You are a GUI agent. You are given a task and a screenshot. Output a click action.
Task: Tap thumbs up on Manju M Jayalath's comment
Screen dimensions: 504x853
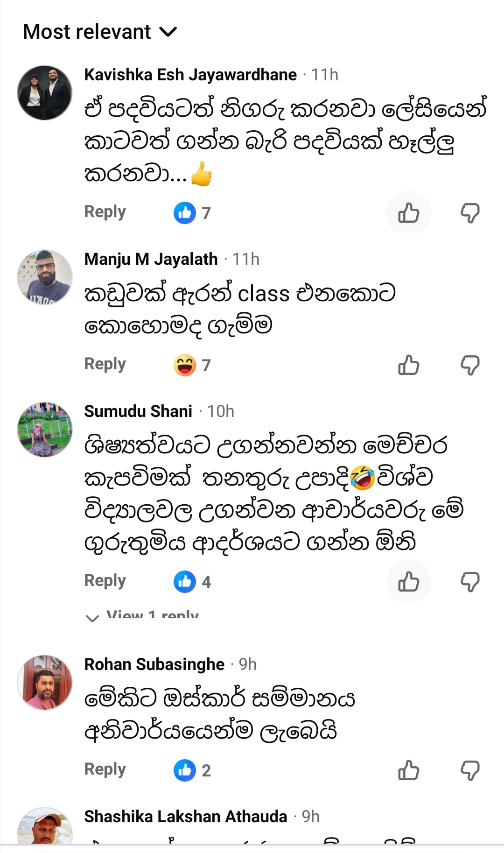[x=408, y=365]
